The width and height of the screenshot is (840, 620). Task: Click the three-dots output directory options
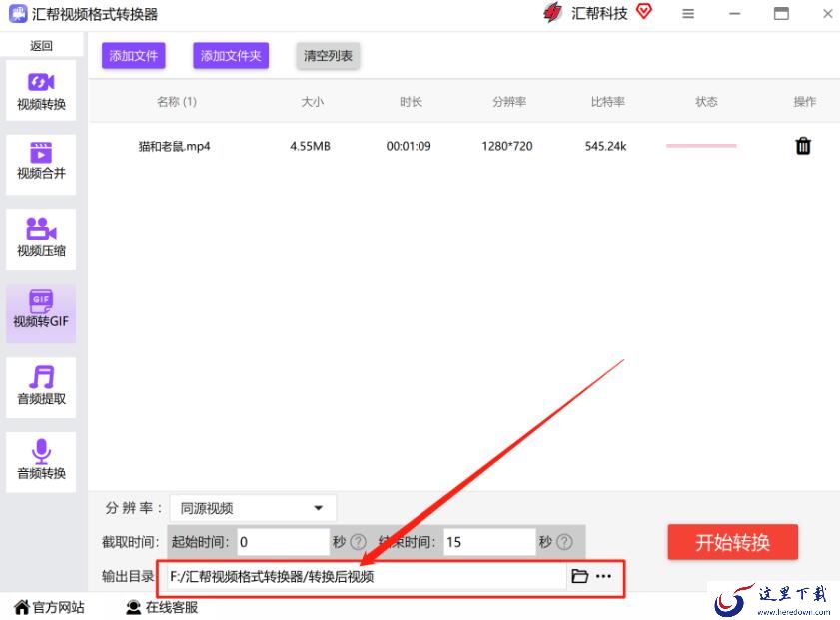point(604,576)
